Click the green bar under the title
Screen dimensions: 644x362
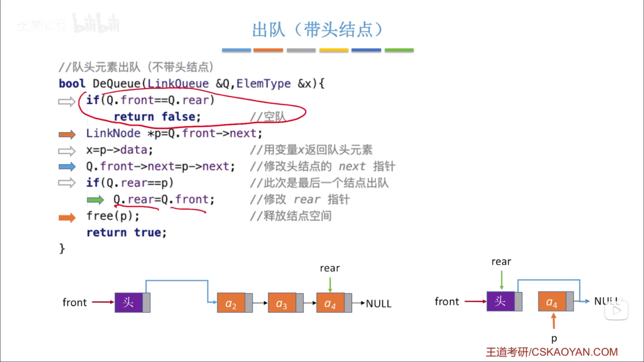coord(399,50)
